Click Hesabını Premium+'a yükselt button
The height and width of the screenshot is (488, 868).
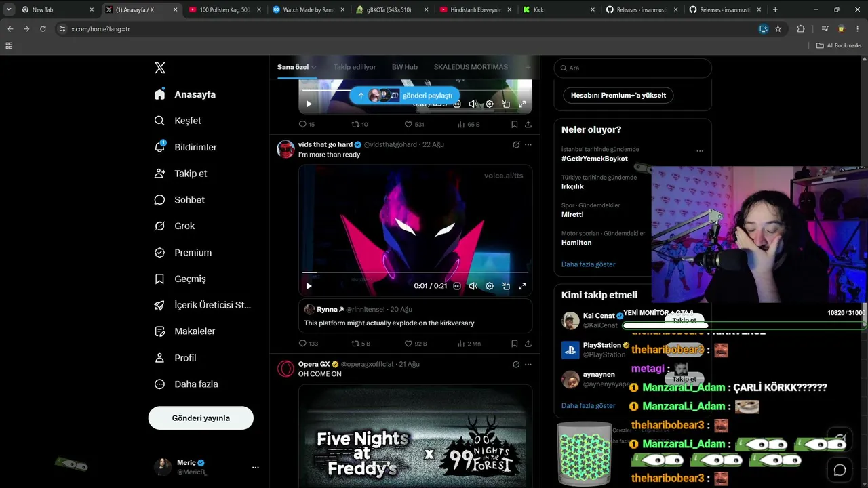pyautogui.click(x=618, y=96)
